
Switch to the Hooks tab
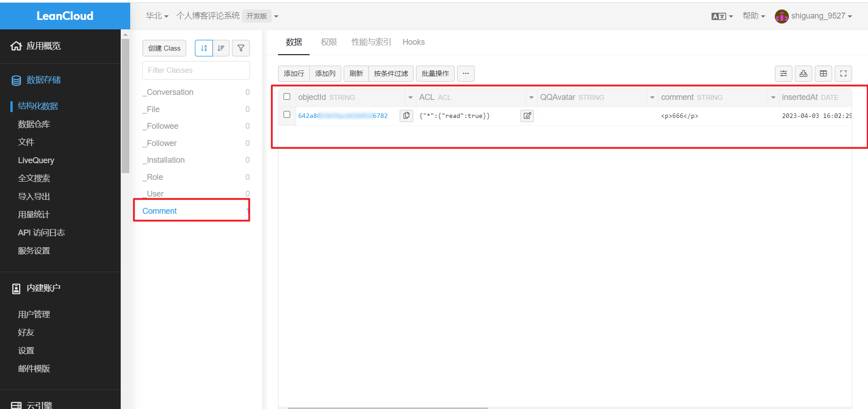(414, 42)
